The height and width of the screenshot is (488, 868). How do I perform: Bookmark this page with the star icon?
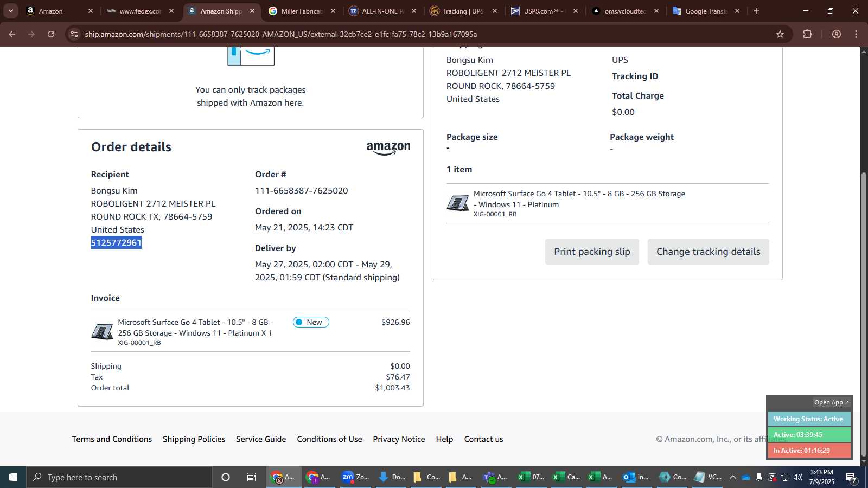780,34
